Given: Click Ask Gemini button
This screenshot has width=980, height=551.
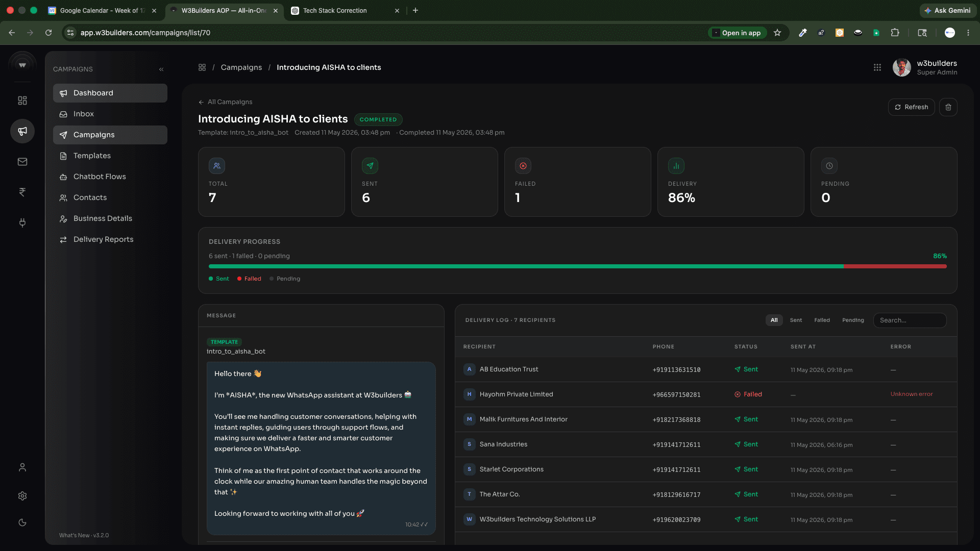Looking at the screenshot, I should [x=948, y=11].
